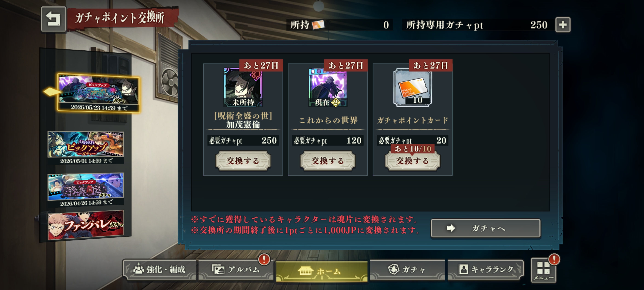Tap the alert badge on アルバム
644x290 pixels.
264,259
